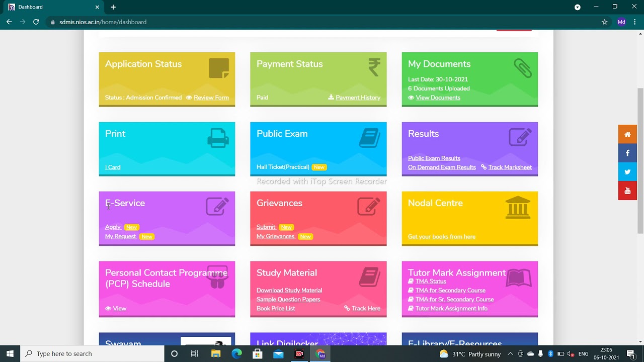
Task: Open View under PCP Schedule
Action: point(119,309)
